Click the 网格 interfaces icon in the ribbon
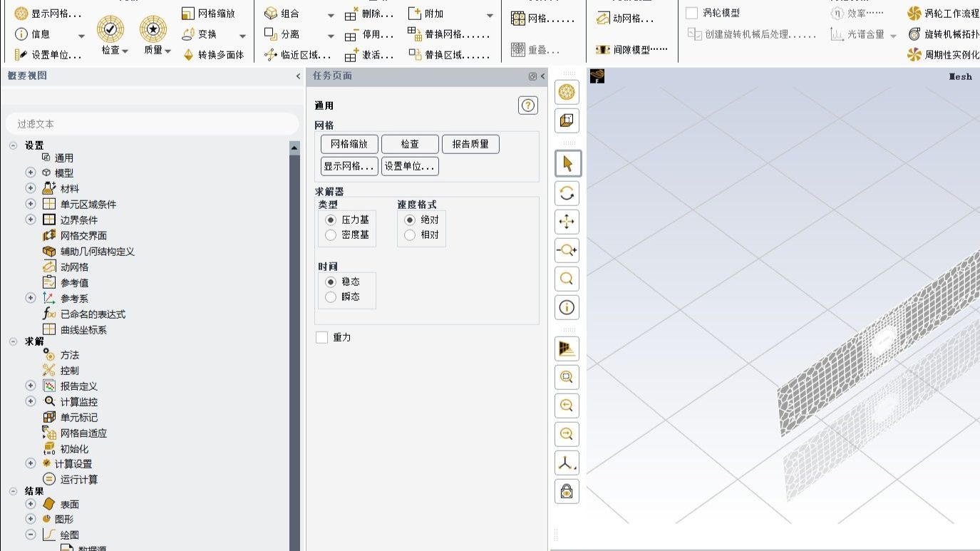The height and width of the screenshot is (551, 980). click(x=518, y=19)
